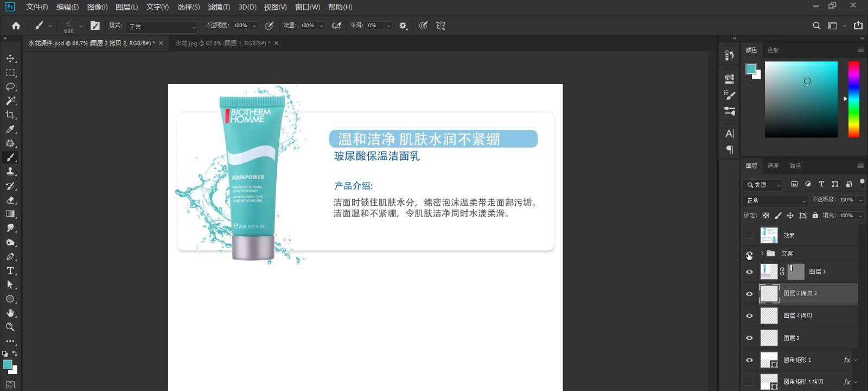Open the 滤镜(T) menu
The height and width of the screenshot is (391, 868).
(219, 7)
